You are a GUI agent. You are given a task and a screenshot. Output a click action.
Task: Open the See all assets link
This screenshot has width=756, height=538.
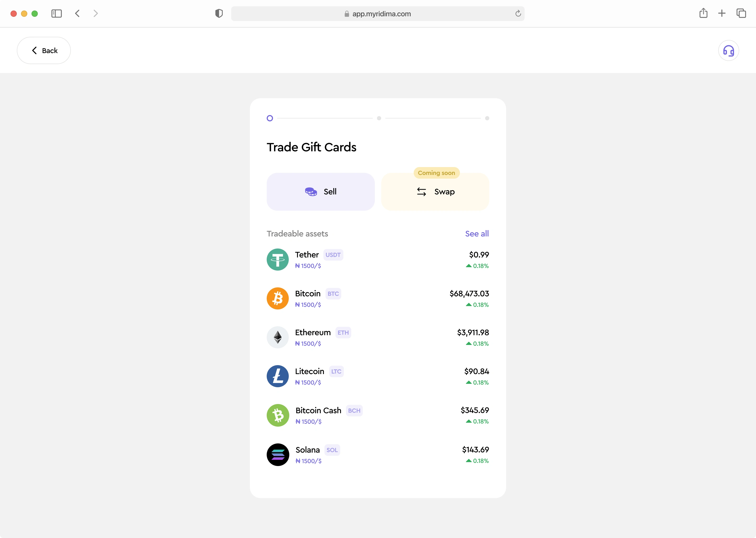477,234
